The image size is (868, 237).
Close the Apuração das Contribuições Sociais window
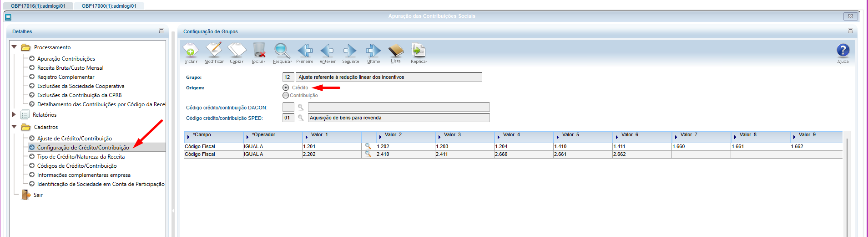(x=850, y=16)
